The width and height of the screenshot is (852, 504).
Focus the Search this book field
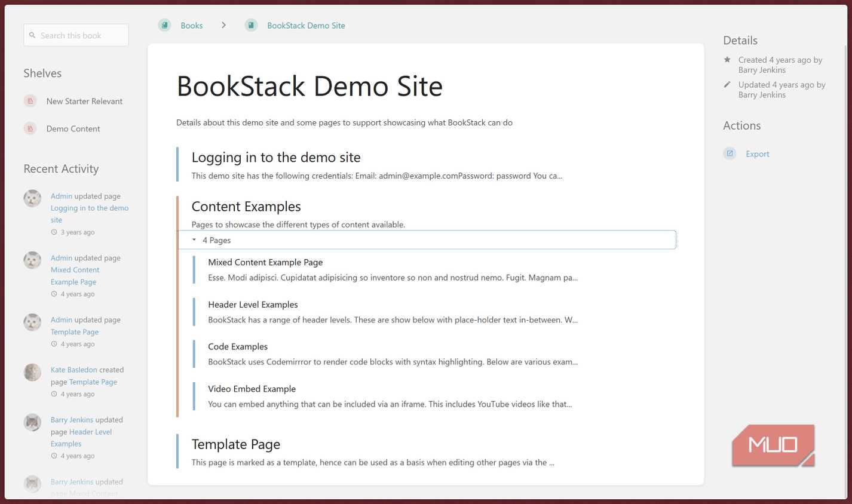click(76, 35)
